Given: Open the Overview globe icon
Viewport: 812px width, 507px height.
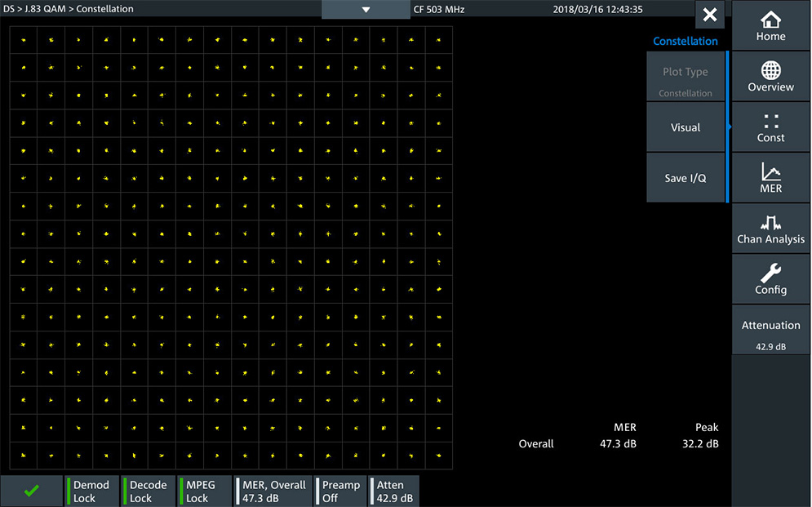Looking at the screenshot, I should (770, 76).
